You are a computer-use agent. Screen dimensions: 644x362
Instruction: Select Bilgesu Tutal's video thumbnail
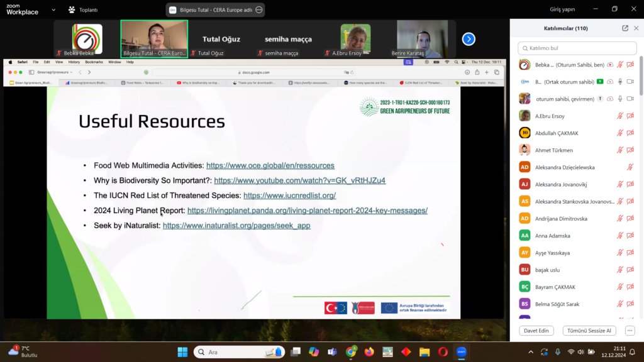154,39
